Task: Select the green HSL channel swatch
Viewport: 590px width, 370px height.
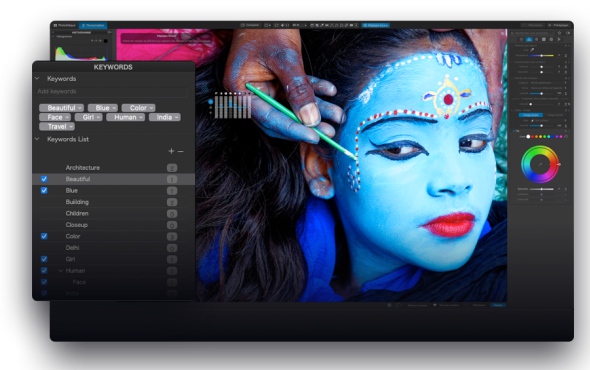Action: point(544,137)
